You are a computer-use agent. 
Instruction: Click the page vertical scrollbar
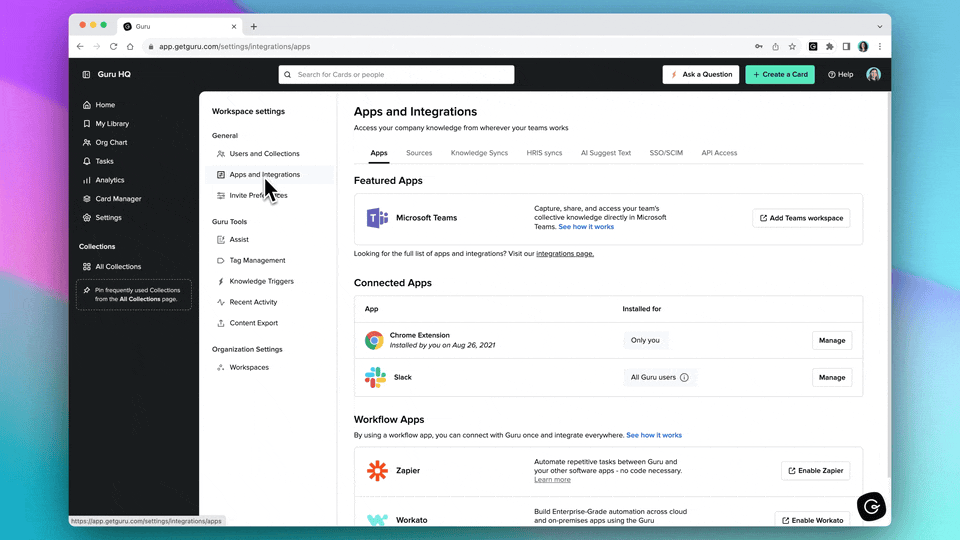click(x=889, y=284)
